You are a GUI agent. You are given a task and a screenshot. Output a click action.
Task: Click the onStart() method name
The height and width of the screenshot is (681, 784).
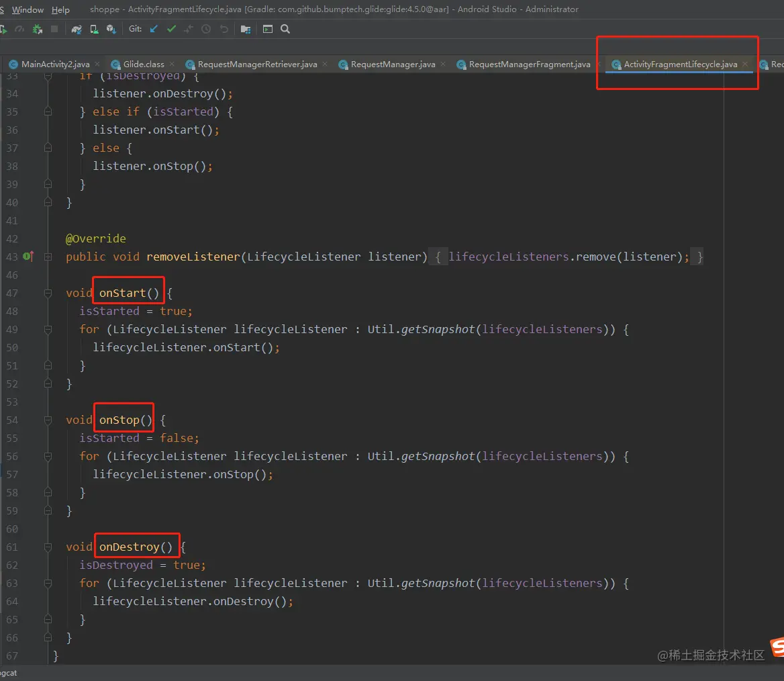click(129, 293)
